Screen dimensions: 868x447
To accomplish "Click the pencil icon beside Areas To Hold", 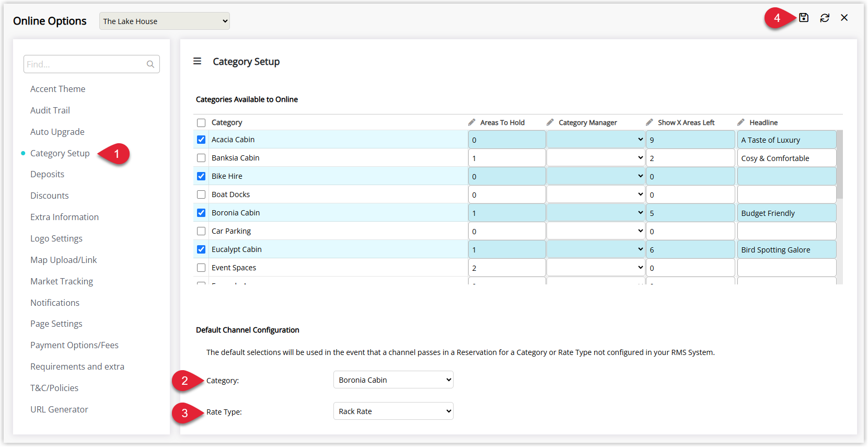I will [x=471, y=122].
